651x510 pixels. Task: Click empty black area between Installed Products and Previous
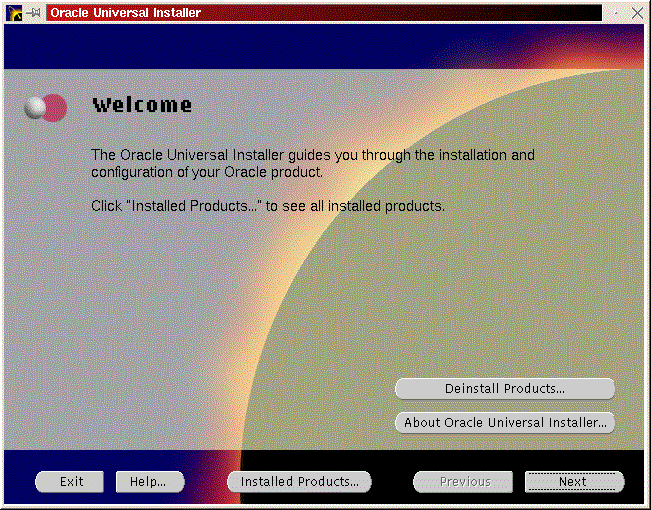[x=392, y=482]
